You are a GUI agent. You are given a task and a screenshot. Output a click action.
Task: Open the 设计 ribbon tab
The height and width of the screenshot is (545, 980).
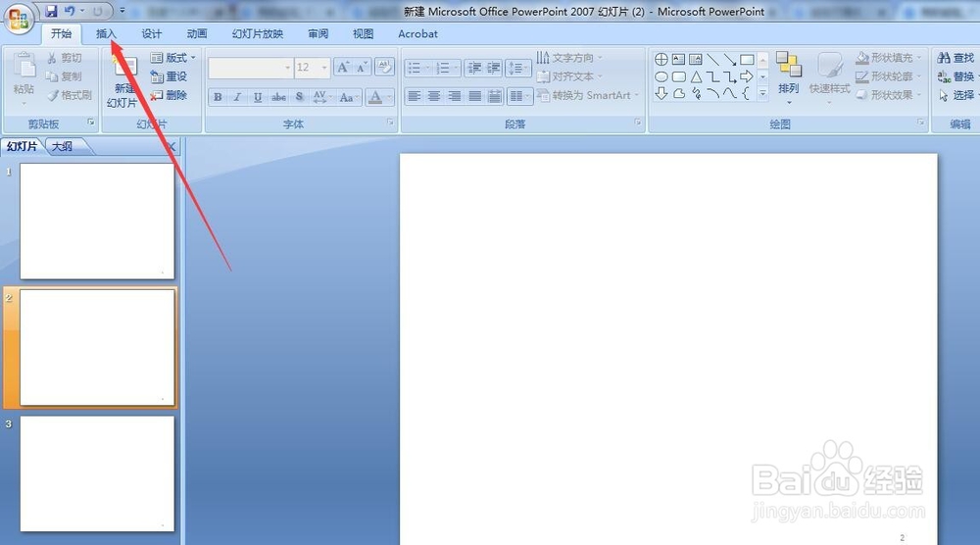pos(151,33)
